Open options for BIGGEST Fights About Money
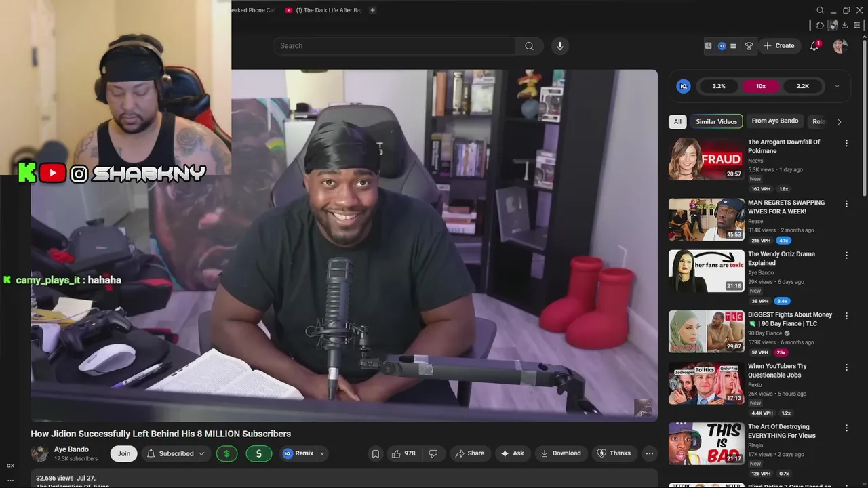The image size is (868, 488). click(x=846, y=316)
